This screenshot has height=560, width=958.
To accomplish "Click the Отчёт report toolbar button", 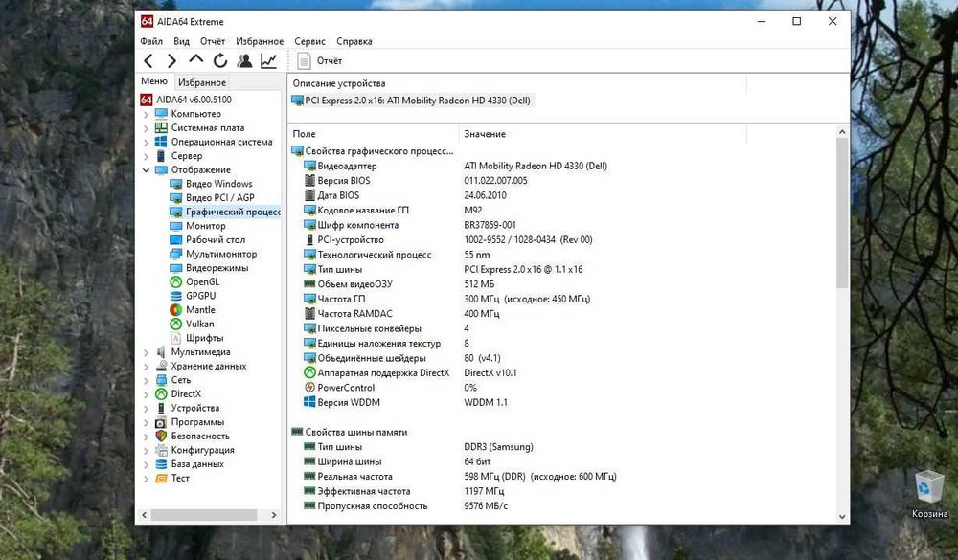I will click(320, 60).
